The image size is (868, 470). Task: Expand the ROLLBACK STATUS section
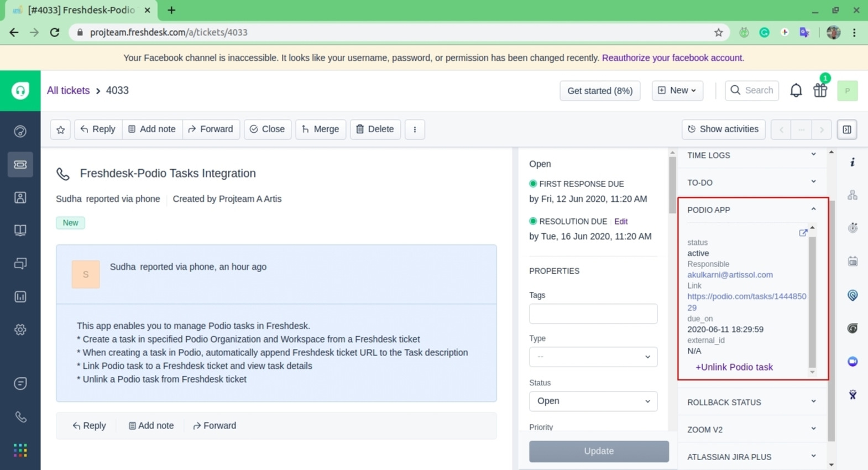click(x=750, y=402)
